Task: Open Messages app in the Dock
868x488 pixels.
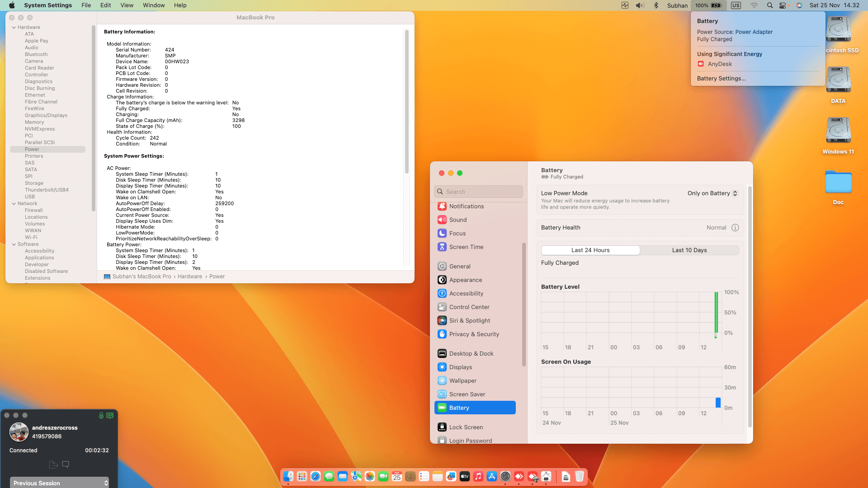Action: (x=329, y=476)
